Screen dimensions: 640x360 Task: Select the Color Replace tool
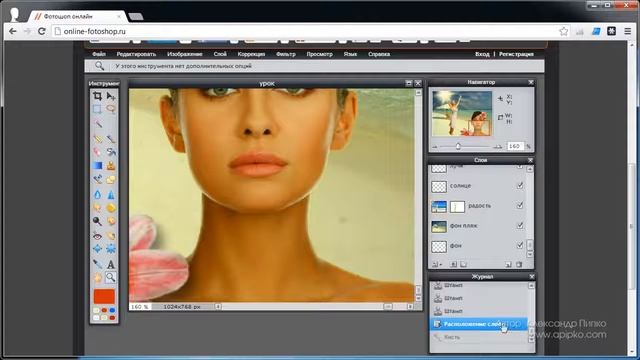97,179
